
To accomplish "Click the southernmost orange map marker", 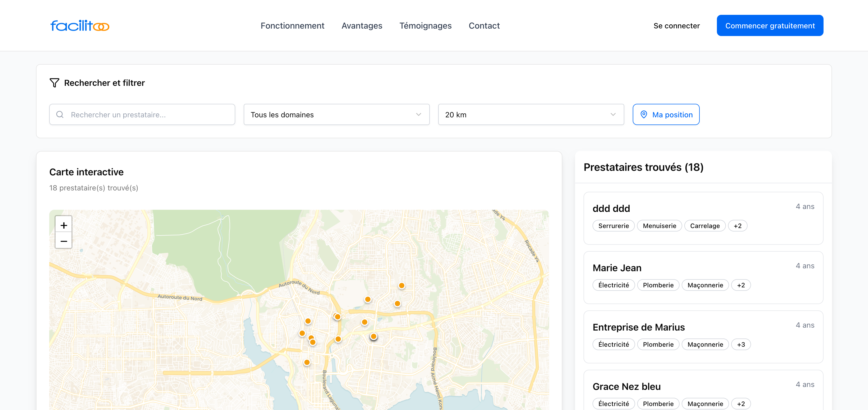I will tap(307, 363).
